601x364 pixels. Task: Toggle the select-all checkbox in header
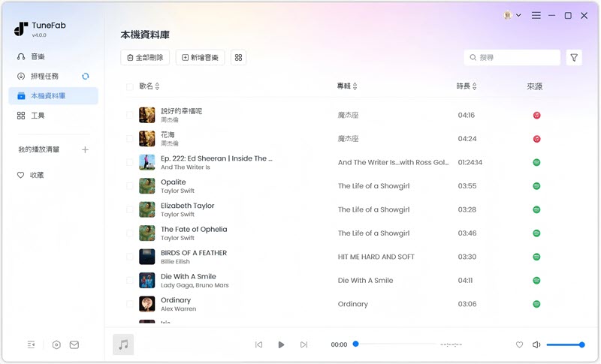(x=130, y=86)
